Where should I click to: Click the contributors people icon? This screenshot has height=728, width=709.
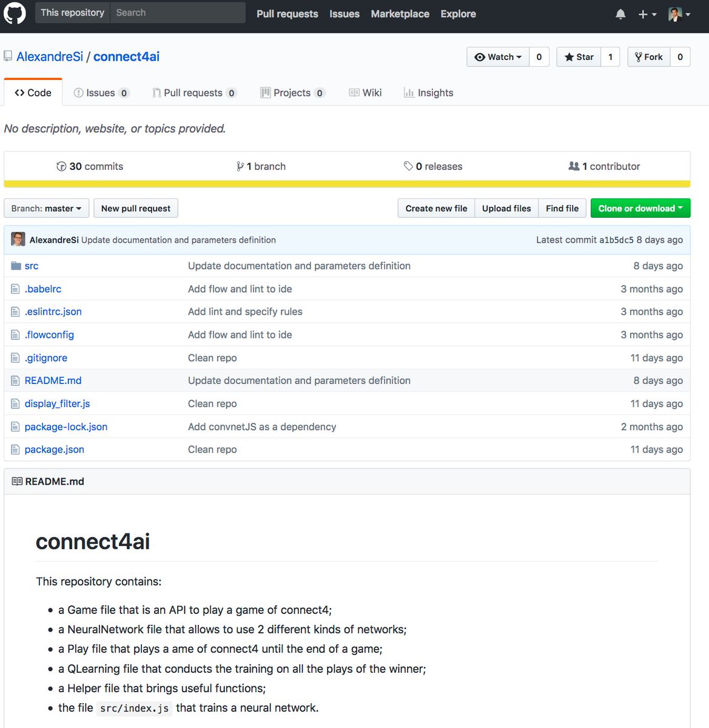pos(574,166)
